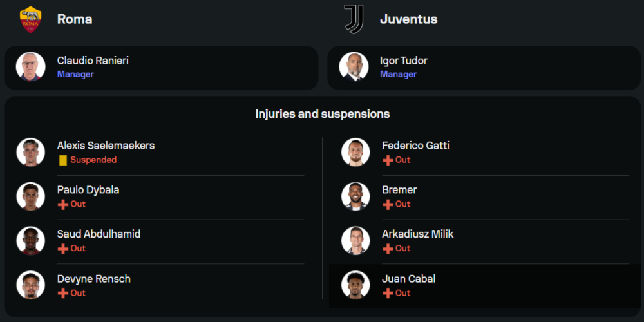The width and height of the screenshot is (644, 322).
Task: Open Claudio Ranieri's manager profile photo
Action: (x=31, y=67)
